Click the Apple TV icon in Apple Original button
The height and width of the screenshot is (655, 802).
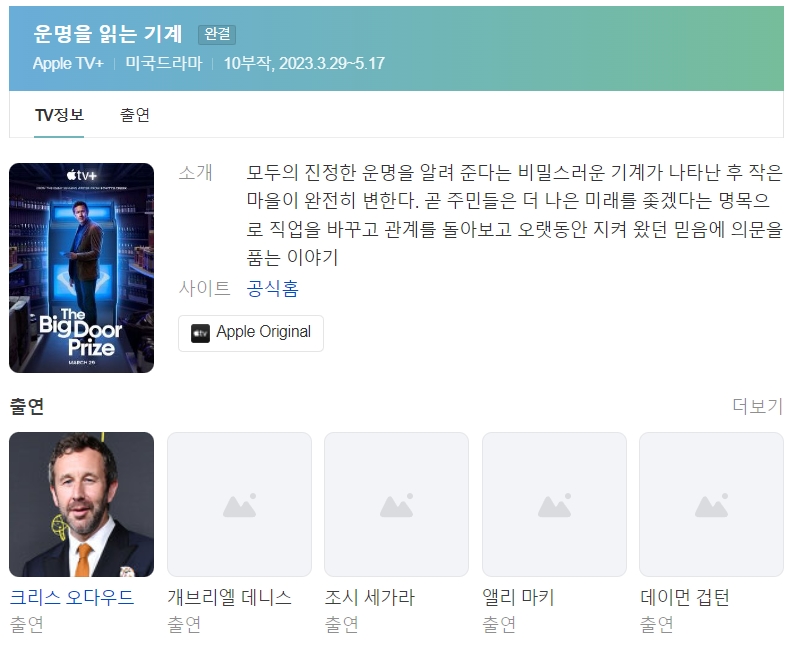200,333
